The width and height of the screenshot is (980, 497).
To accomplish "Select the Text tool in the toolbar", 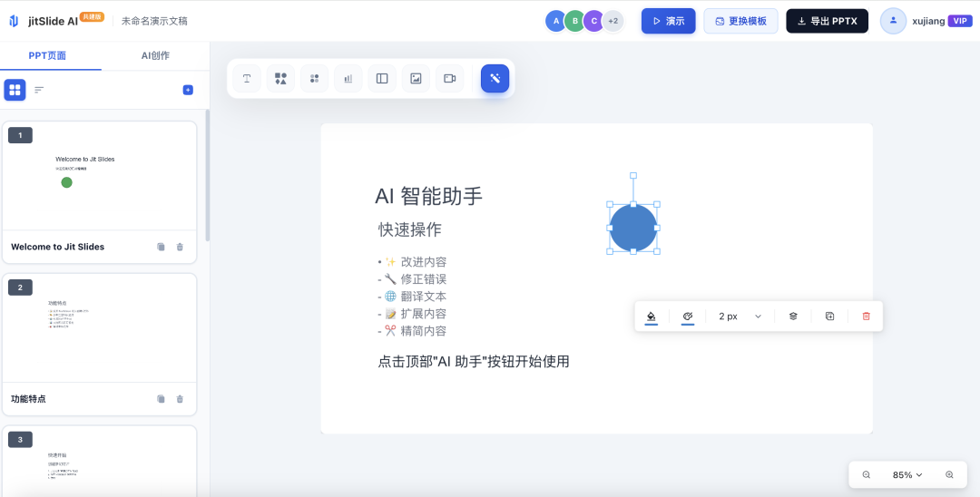I will 247,79.
